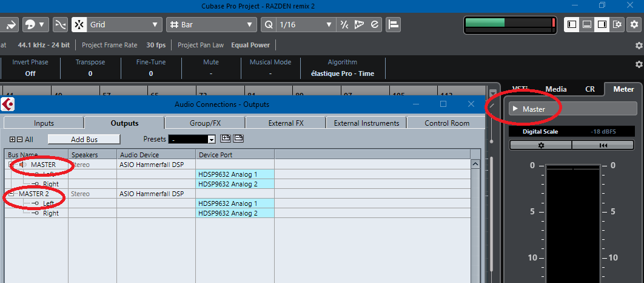Toggle the Snap button next to Grid
This screenshot has width=644, height=283.
(79, 25)
